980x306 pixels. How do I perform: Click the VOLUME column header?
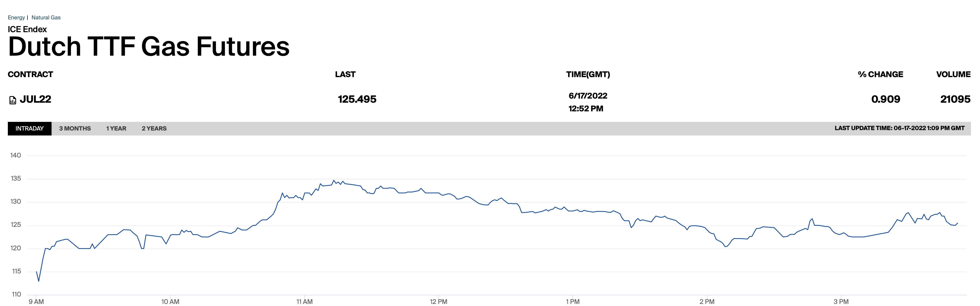pyautogui.click(x=953, y=74)
